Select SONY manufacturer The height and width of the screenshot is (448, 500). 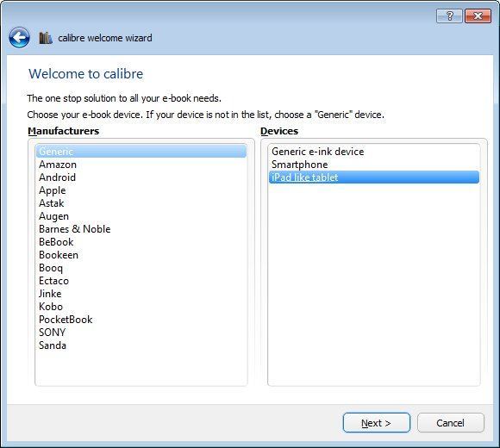[x=141, y=333]
